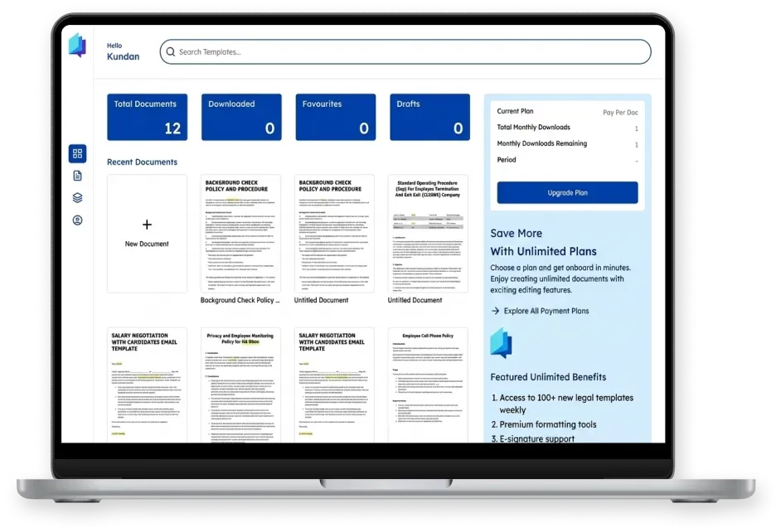The height and width of the screenshot is (532, 781).
Task: Click the 'Total Monthly Downloads' row label
Action: (x=533, y=127)
